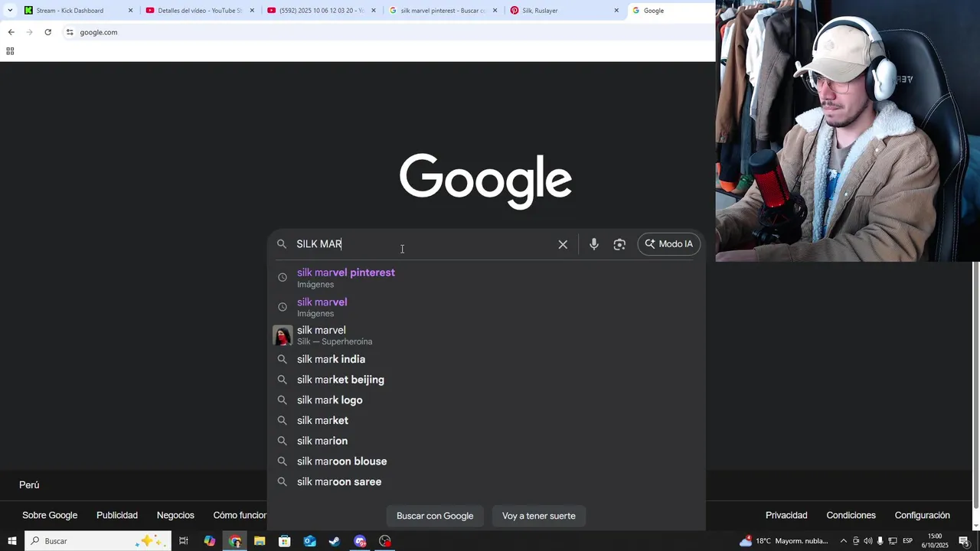Screen dimensions: 980x551
Task: Switch to the Stream - Kick Dashboard tab
Action: click(78, 11)
